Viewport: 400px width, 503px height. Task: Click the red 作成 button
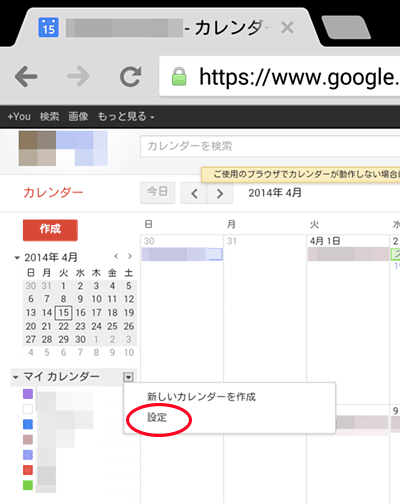point(50,230)
